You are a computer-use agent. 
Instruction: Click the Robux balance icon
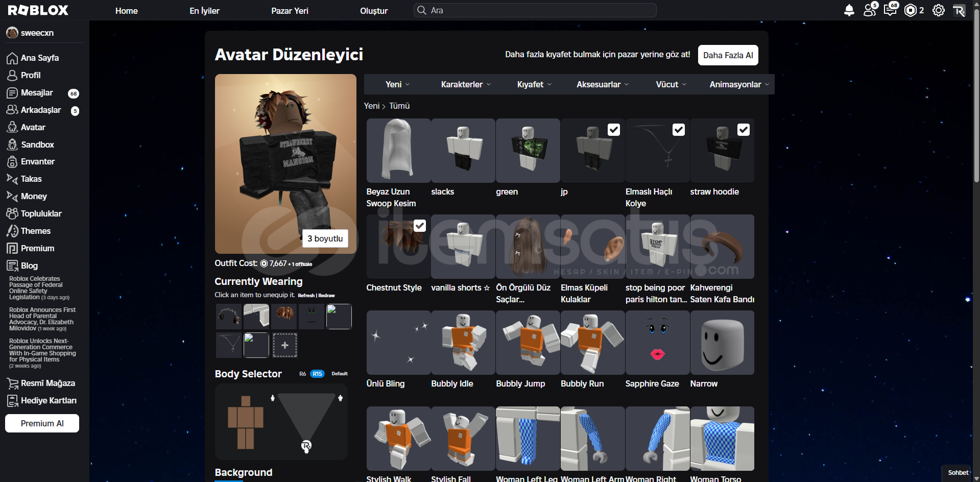(x=910, y=10)
